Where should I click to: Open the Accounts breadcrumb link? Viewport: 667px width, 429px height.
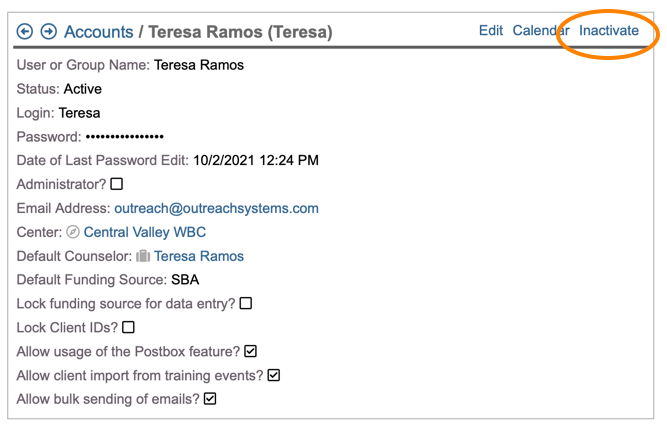pos(98,32)
